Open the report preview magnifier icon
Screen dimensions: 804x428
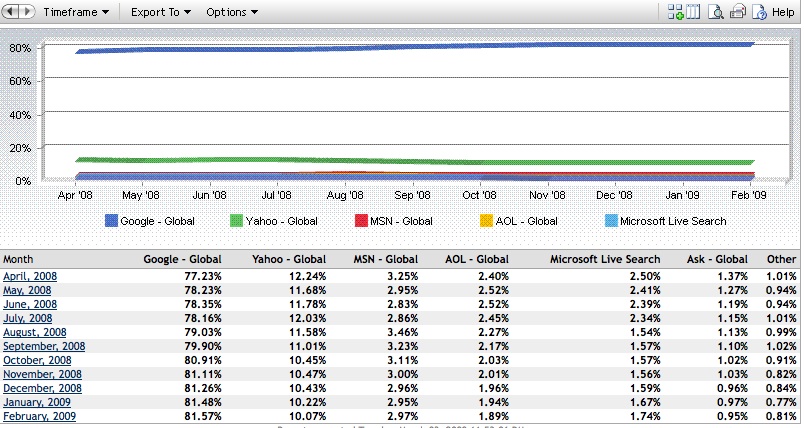pyautogui.click(x=715, y=12)
